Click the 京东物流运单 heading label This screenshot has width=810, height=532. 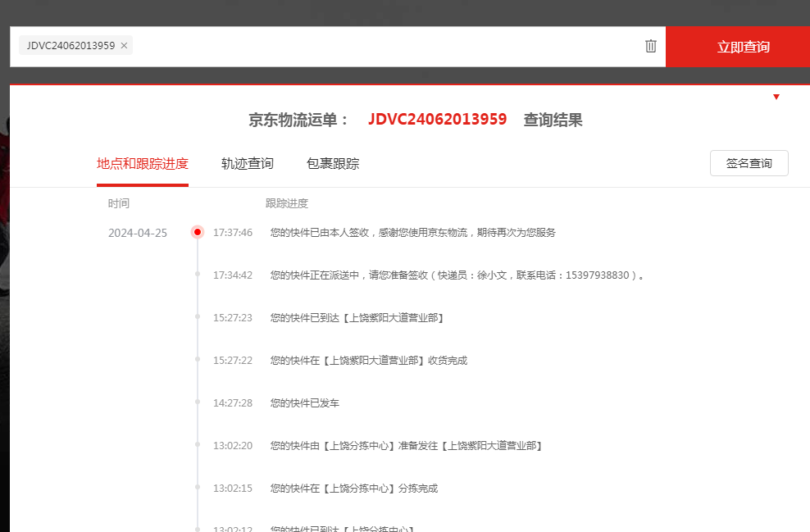pos(298,120)
